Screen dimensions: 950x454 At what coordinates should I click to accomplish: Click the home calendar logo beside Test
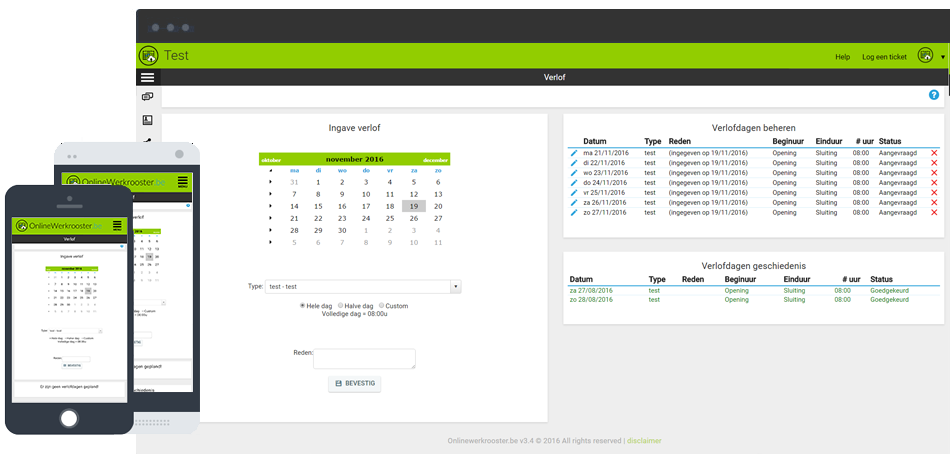[148, 56]
